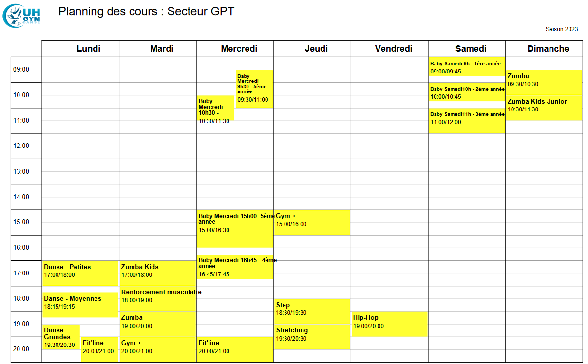The height and width of the screenshot is (364, 588).
Task: Click the Thursday Gym + 15:00 class
Action: coord(312,222)
